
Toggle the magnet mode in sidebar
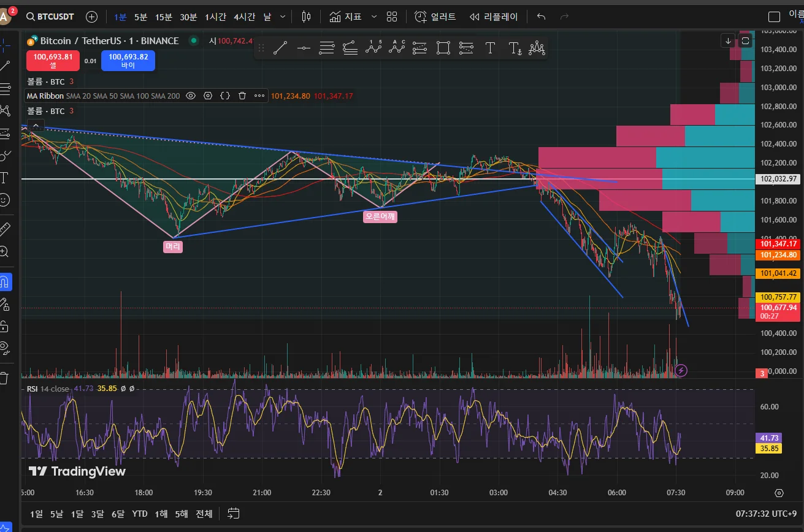(x=5, y=283)
